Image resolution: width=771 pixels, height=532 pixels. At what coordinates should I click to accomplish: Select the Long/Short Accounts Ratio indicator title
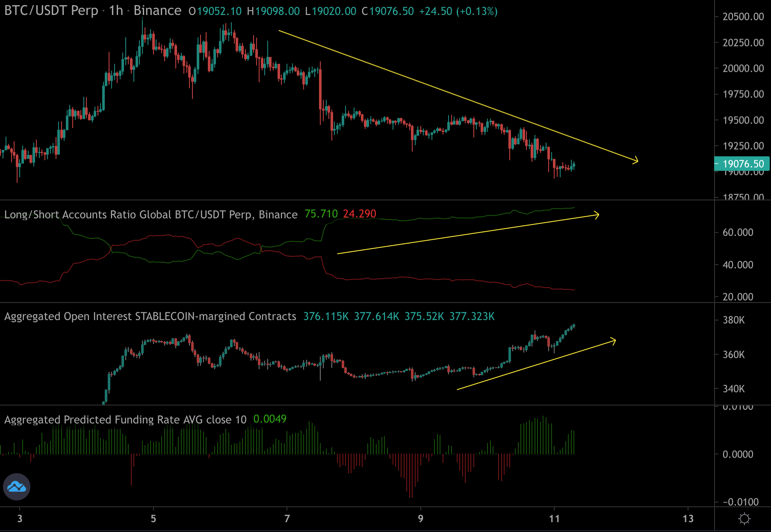click(x=151, y=215)
